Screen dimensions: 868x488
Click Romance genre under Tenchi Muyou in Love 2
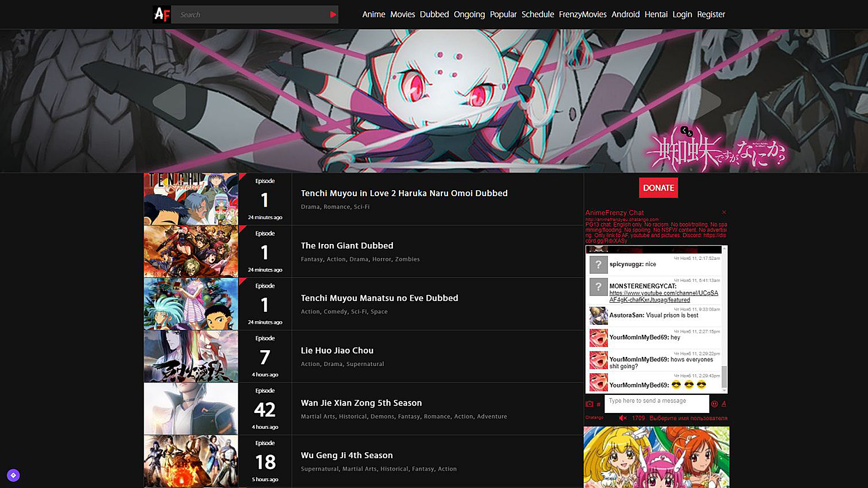point(337,206)
